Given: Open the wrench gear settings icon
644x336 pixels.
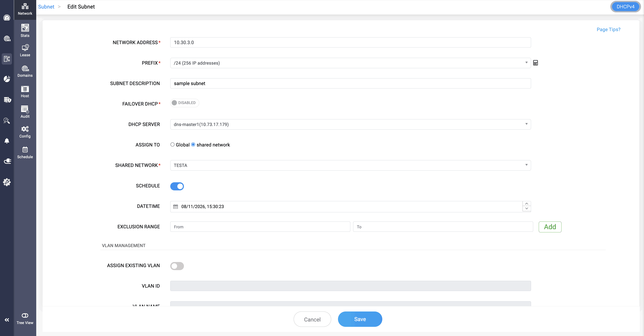Looking at the screenshot, I should coord(7,182).
